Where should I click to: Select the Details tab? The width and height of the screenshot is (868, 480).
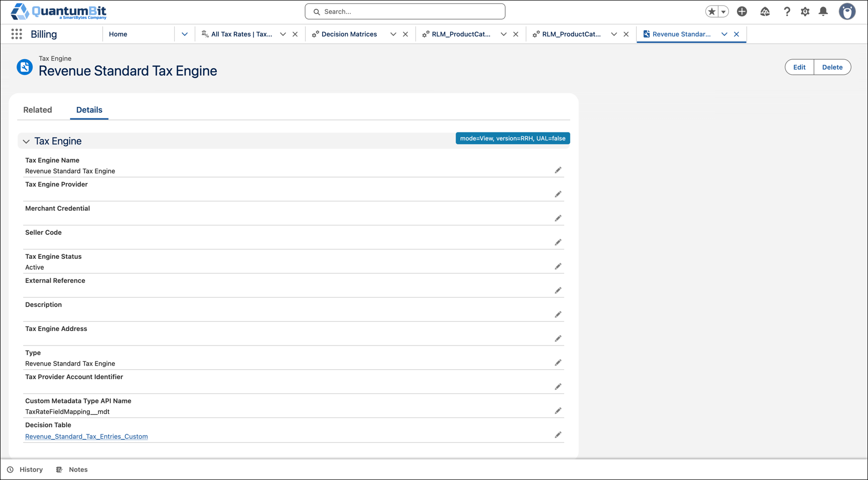tap(89, 110)
